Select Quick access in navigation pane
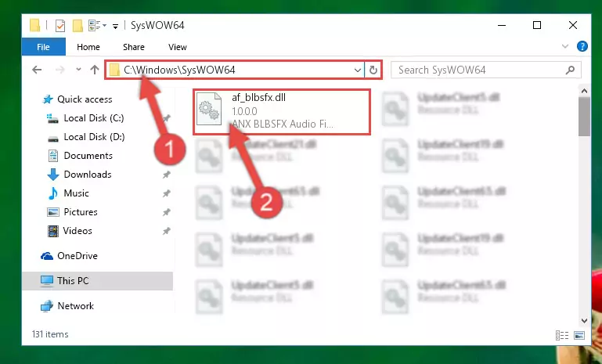Viewport: 602px width, 364px height. [85, 99]
